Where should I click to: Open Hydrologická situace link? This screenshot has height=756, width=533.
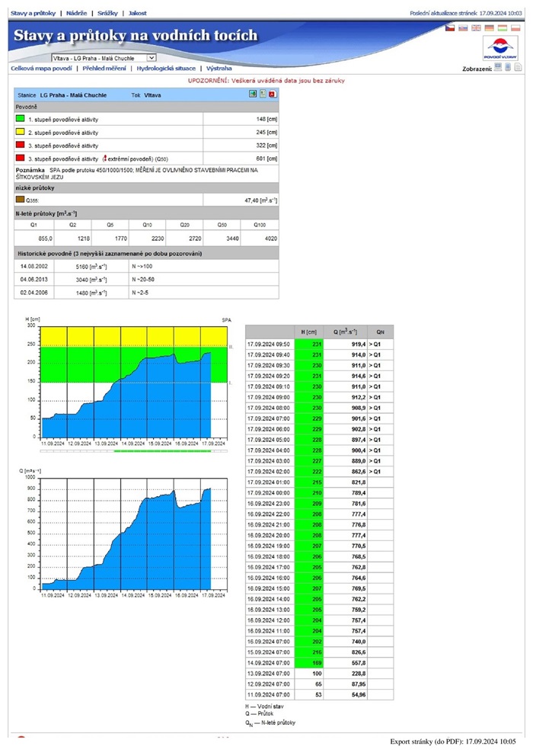click(x=166, y=69)
